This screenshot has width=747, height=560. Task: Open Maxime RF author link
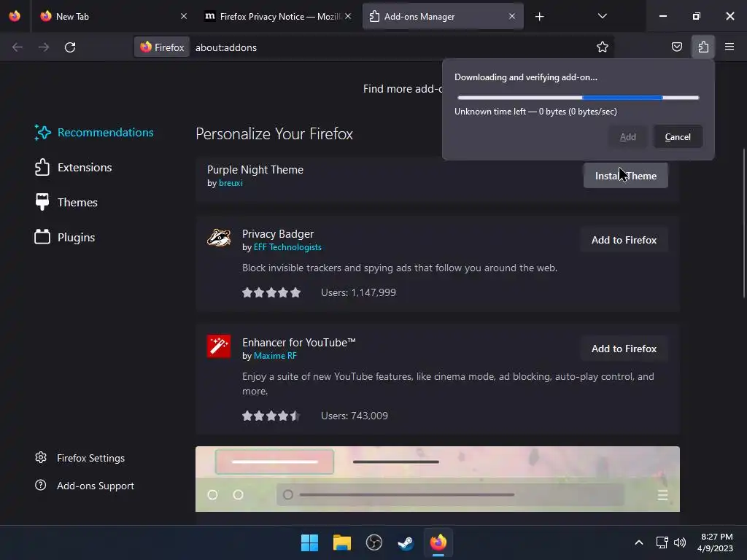(275, 356)
